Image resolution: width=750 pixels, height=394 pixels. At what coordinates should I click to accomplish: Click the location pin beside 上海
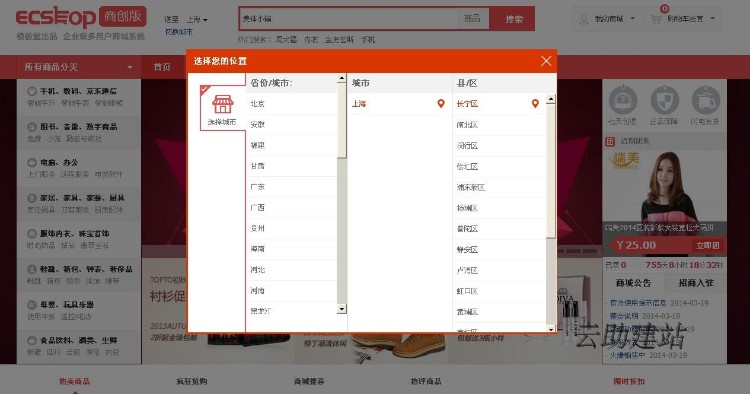tap(441, 103)
